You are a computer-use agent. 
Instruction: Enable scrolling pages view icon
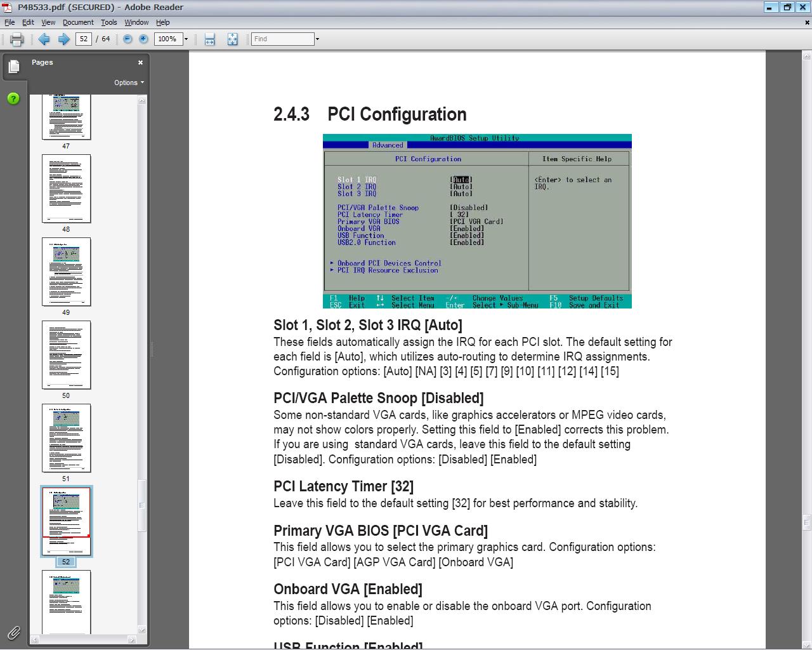[x=210, y=39]
